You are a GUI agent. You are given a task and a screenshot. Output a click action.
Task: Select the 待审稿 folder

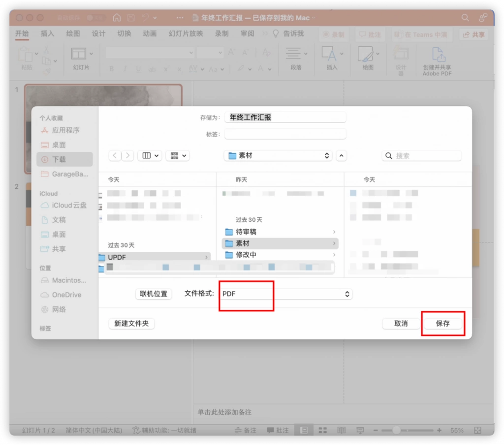tap(280, 232)
